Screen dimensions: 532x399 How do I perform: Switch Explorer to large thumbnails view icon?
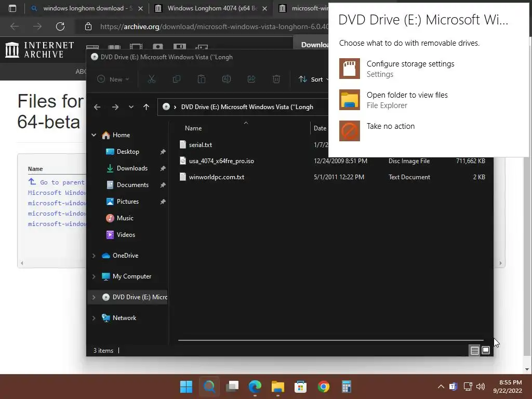[486, 350]
